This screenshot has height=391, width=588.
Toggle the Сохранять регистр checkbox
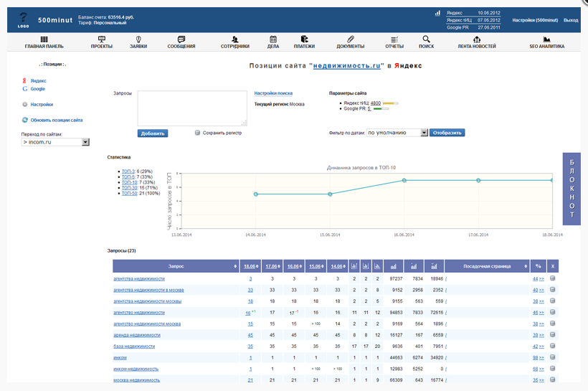198,133
